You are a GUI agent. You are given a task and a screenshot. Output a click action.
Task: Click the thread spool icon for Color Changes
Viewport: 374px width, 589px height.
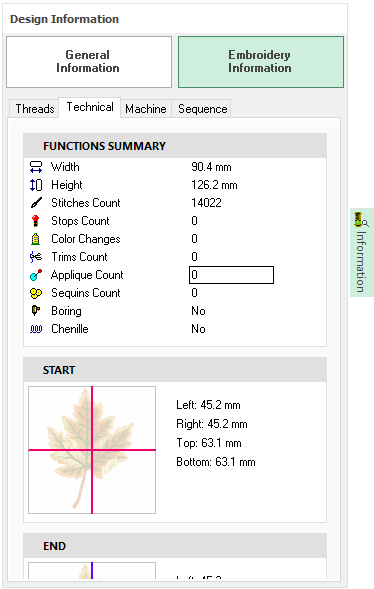point(36,239)
